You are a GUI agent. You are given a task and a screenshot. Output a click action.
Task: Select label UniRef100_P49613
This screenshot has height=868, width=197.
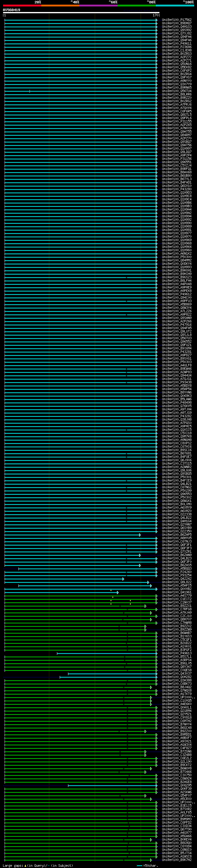coord(176,653)
